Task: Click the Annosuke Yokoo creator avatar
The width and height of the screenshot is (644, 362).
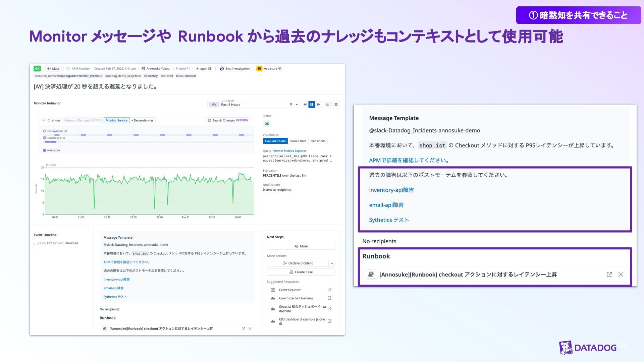Action: (x=143, y=69)
